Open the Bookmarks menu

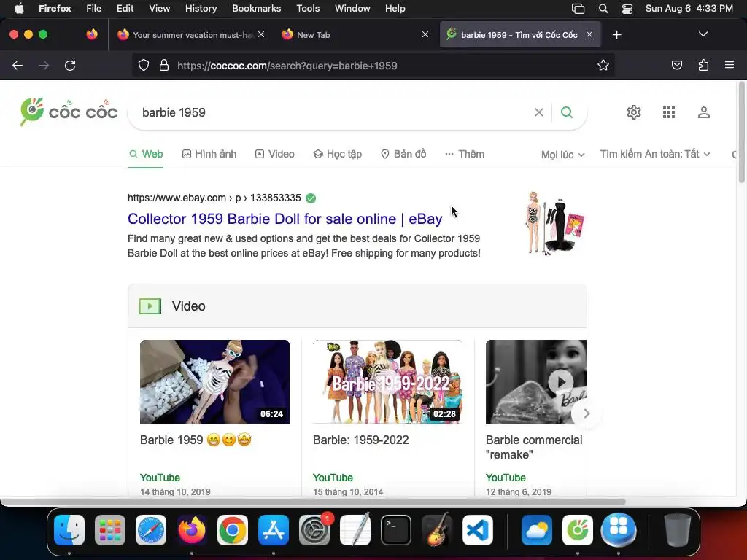256,9
